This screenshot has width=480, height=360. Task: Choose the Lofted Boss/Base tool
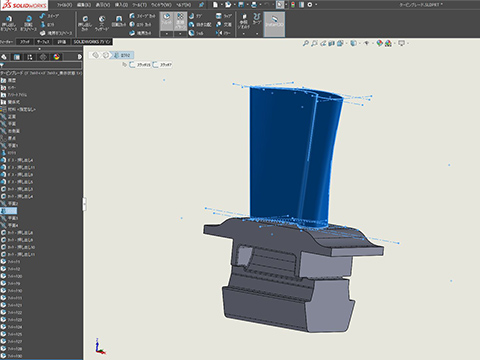click(47, 25)
